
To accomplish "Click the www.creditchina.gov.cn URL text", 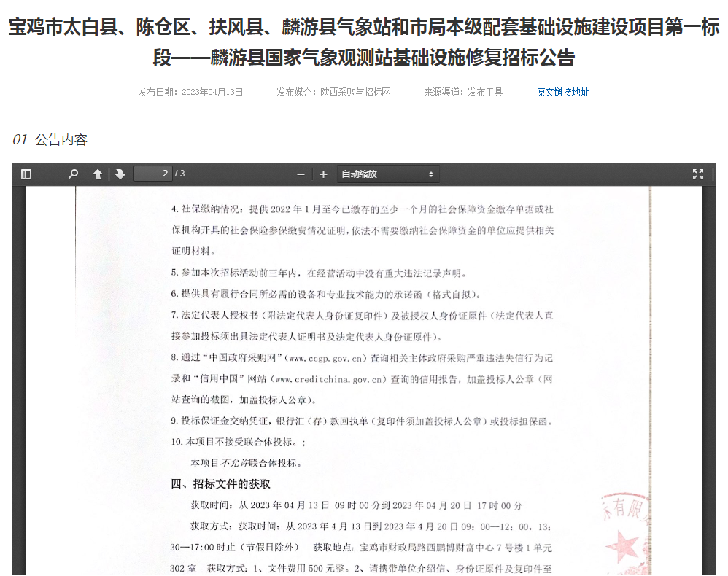I will point(328,380).
